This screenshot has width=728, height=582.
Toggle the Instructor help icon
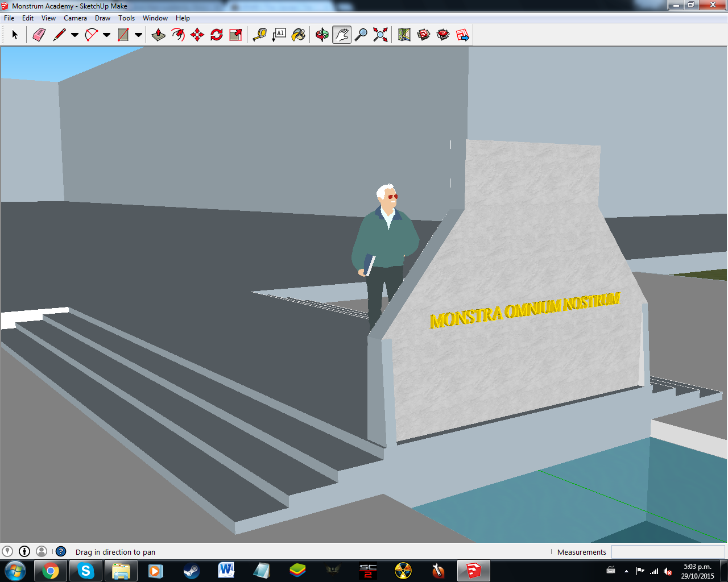coord(61,551)
